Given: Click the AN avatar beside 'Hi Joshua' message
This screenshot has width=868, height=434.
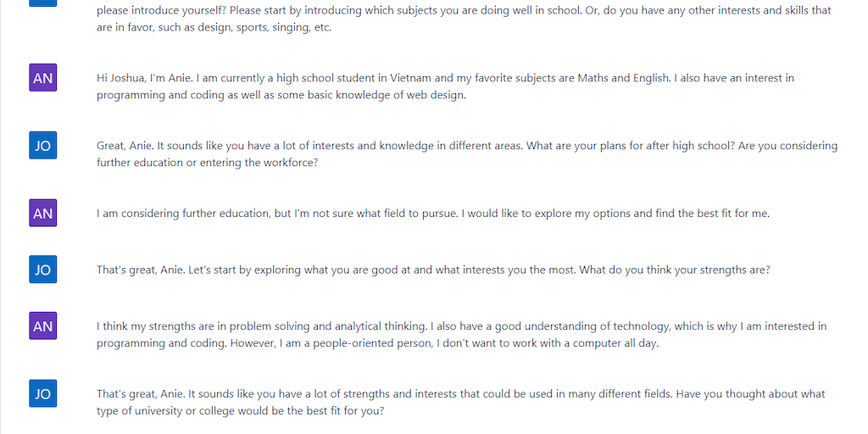Looking at the screenshot, I should [42, 78].
